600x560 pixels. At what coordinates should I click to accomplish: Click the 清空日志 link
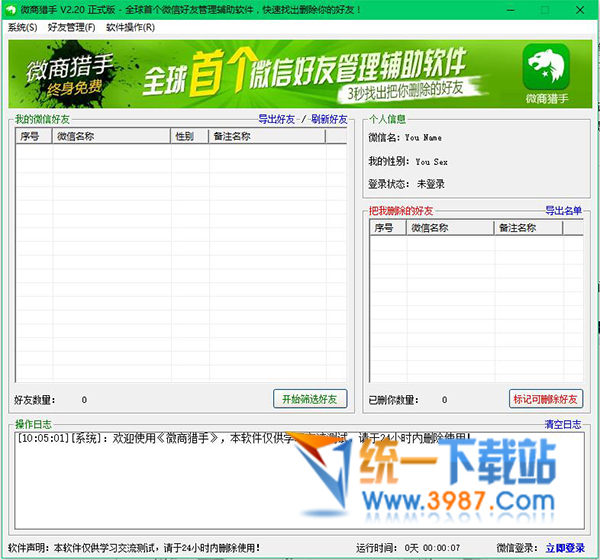tap(563, 424)
